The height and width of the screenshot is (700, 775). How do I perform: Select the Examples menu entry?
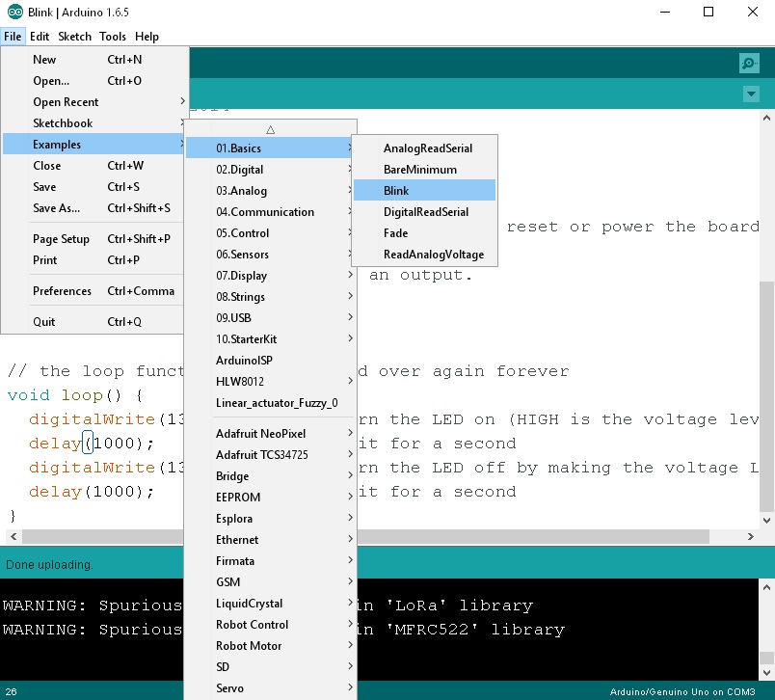click(93, 145)
